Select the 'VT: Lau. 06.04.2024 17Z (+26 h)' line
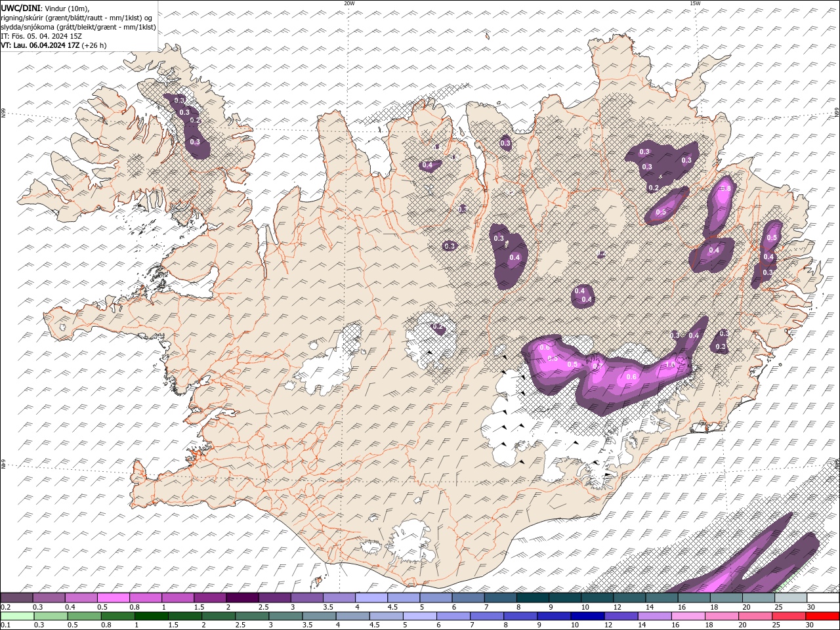The width and height of the screenshot is (840, 630). pyautogui.click(x=54, y=45)
